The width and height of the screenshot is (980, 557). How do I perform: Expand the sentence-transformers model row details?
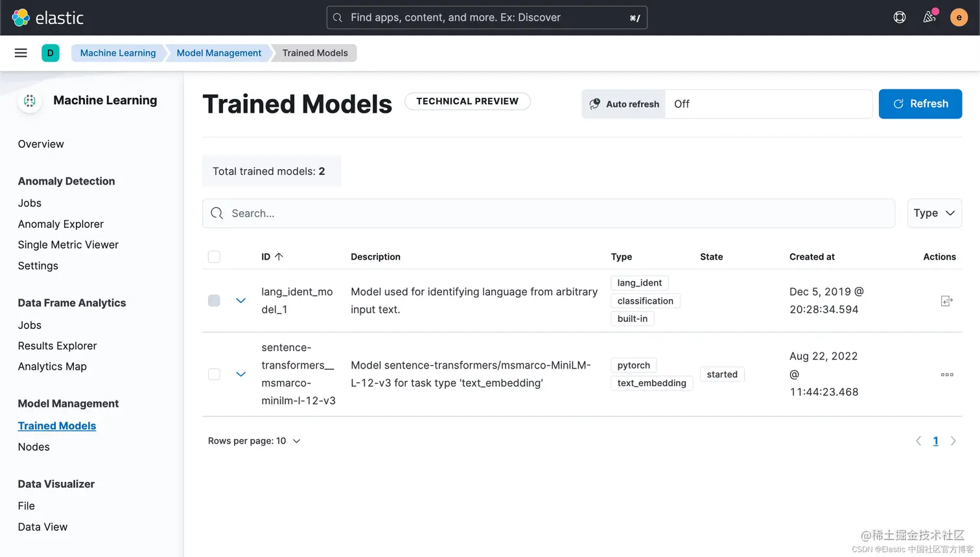240,374
